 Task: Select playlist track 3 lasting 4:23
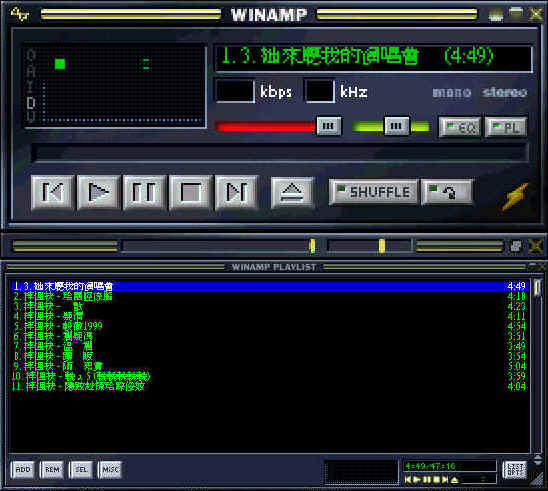click(x=269, y=306)
